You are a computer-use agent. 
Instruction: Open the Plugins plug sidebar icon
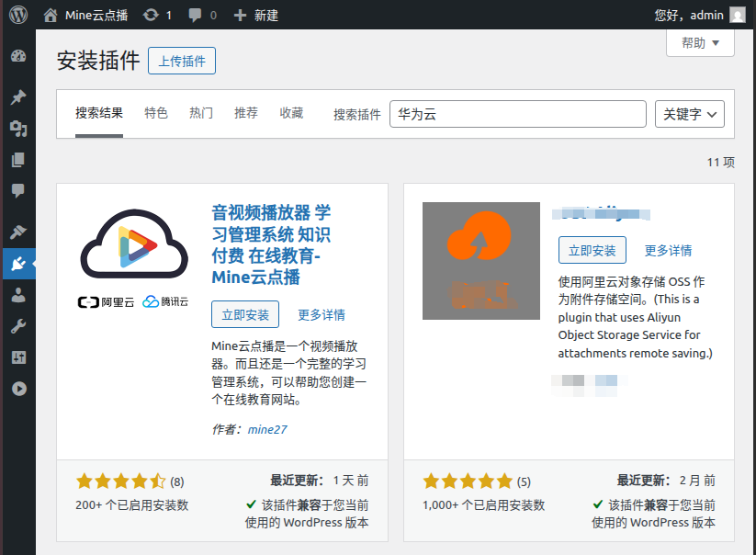(18, 264)
